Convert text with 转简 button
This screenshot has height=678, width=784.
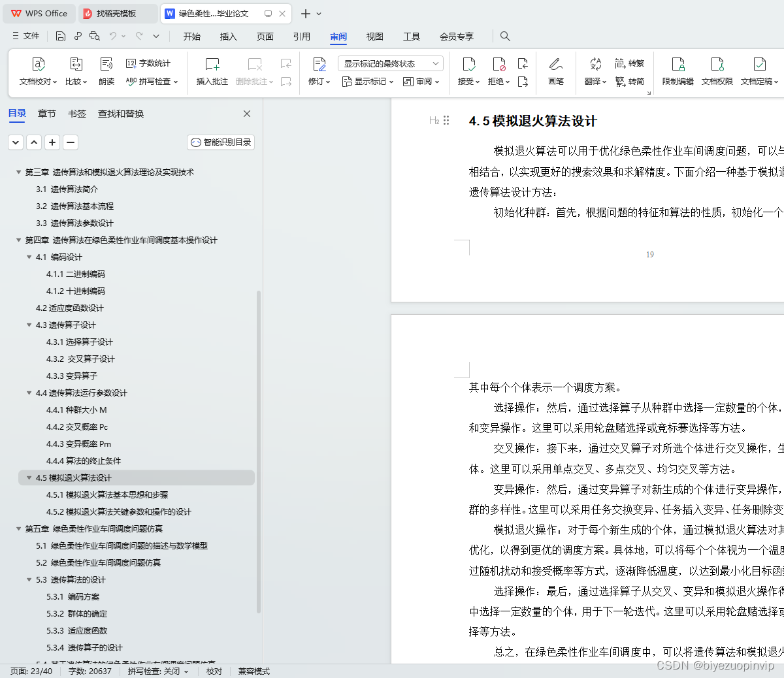click(630, 82)
